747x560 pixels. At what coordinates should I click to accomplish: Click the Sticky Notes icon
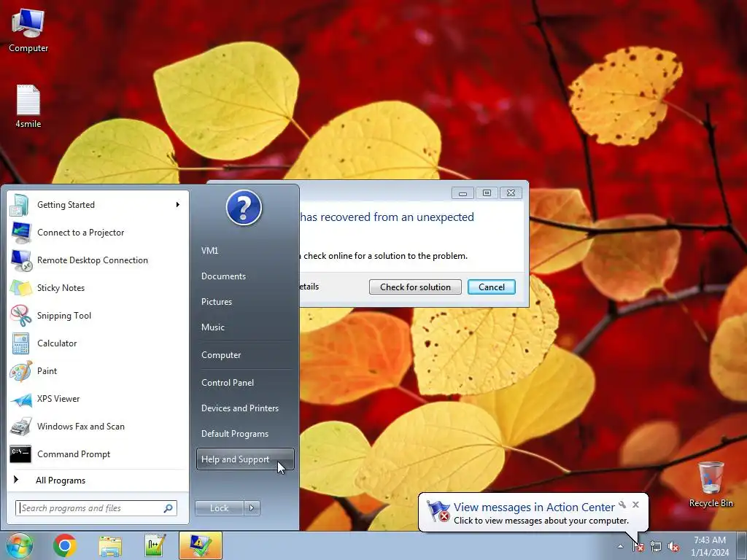20,288
